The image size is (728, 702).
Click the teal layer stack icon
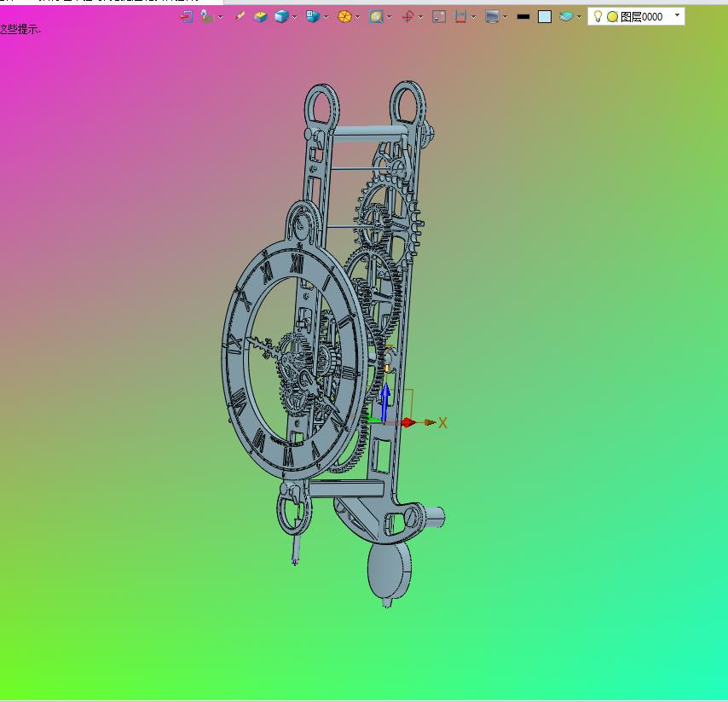point(566,17)
